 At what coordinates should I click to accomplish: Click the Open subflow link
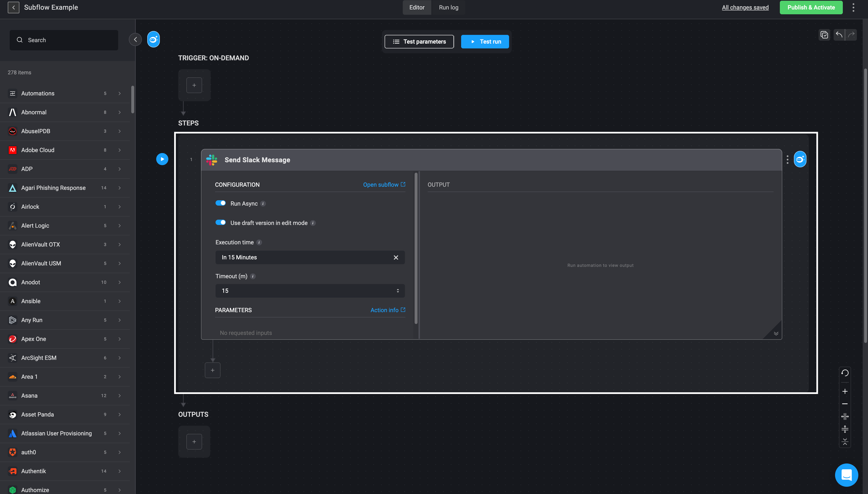pos(384,185)
